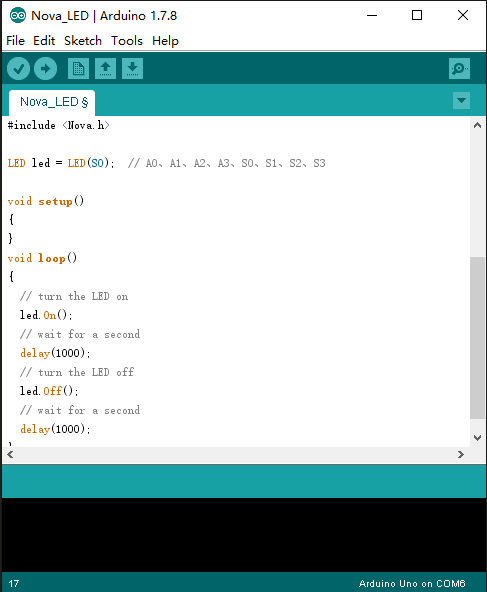Upload sketch with the arrow button

pos(45,69)
